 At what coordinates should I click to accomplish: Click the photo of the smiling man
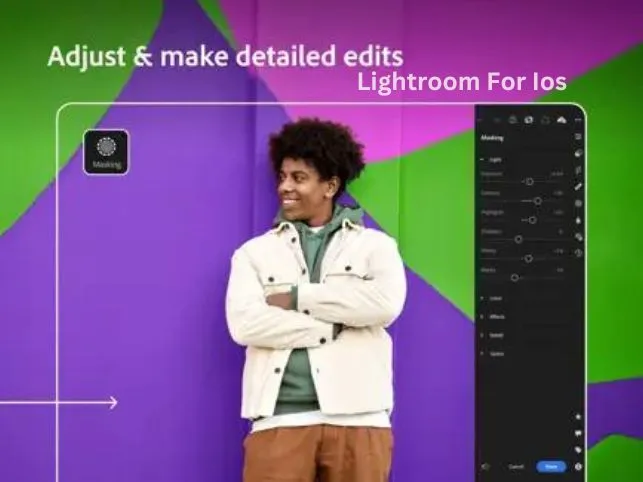point(316,299)
